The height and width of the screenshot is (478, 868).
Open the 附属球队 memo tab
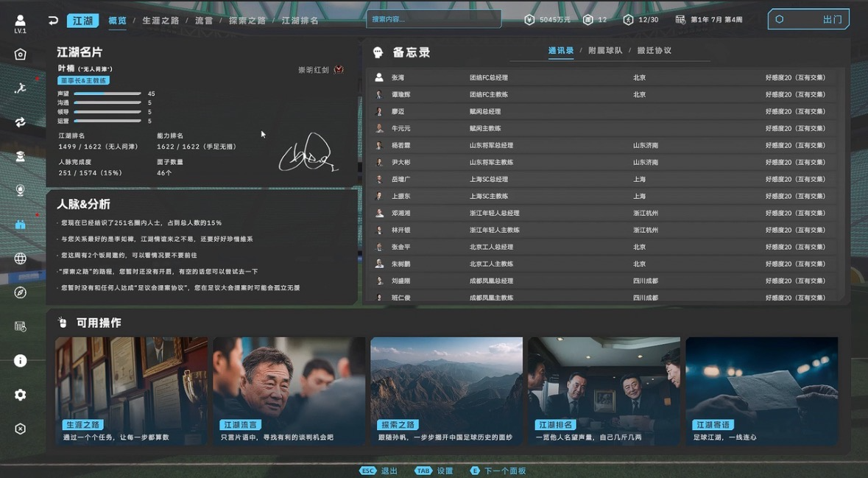pyautogui.click(x=605, y=51)
